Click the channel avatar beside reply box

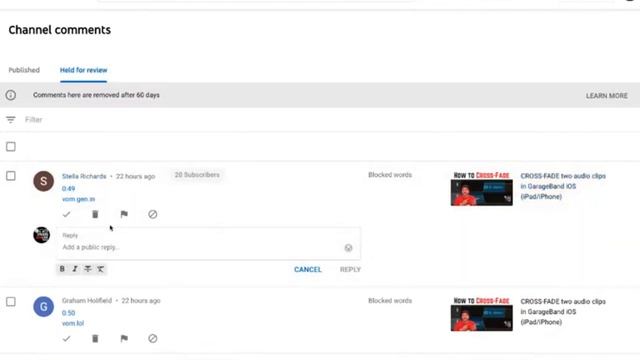click(42, 235)
